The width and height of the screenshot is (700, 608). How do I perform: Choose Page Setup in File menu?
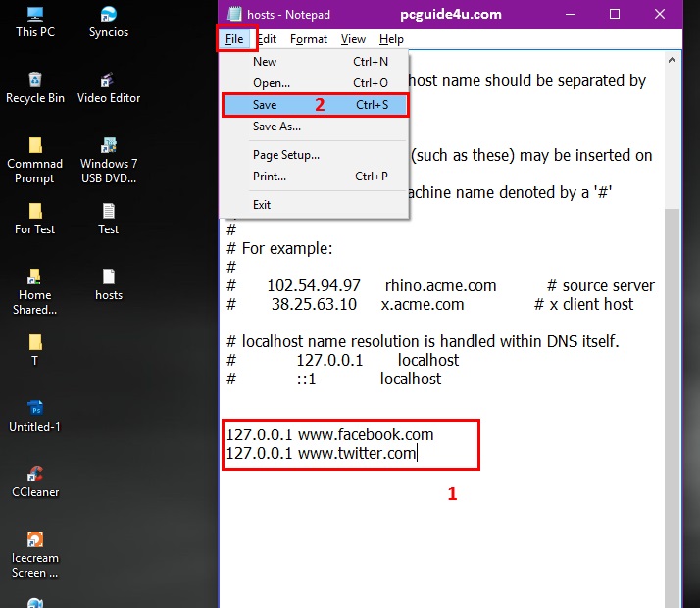click(x=286, y=155)
